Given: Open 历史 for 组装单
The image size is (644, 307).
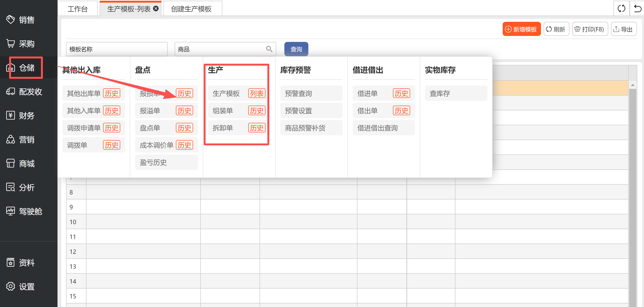Looking at the screenshot, I should pos(257,111).
